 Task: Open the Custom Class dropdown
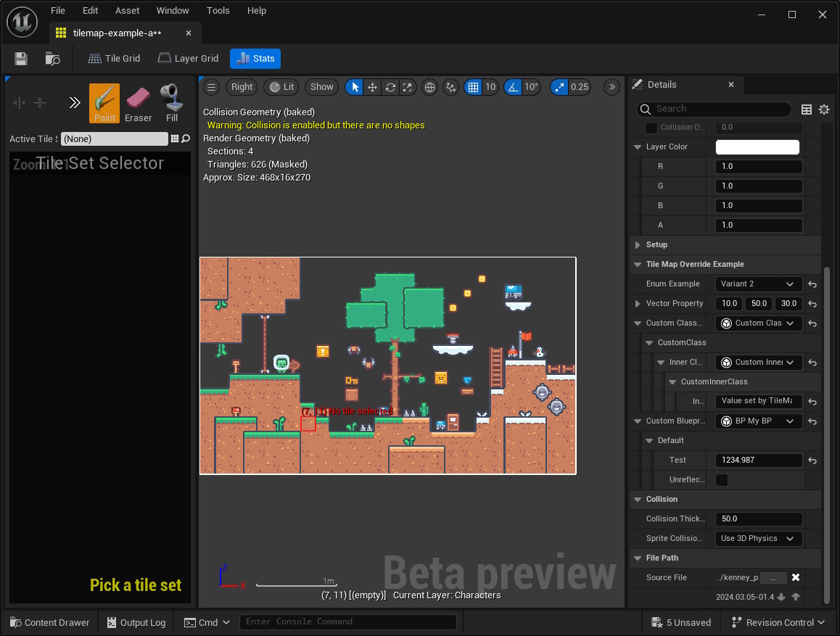[758, 323]
